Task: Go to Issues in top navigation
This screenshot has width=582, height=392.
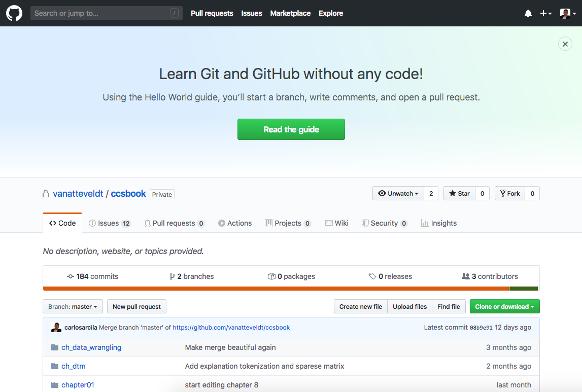Action: coord(252,13)
